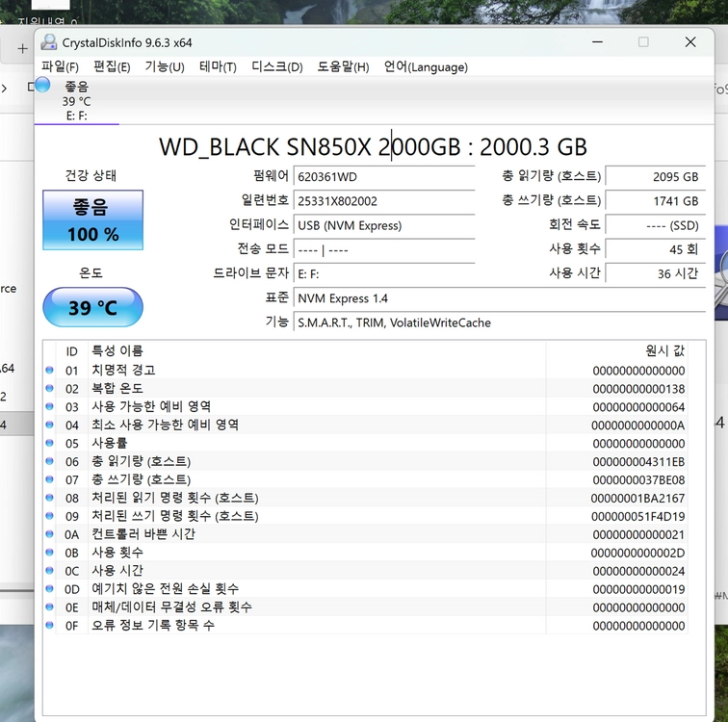Image resolution: width=728 pixels, height=722 pixels.
Task: Click raw value 00000001BA2167
Action: (x=637, y=499)
